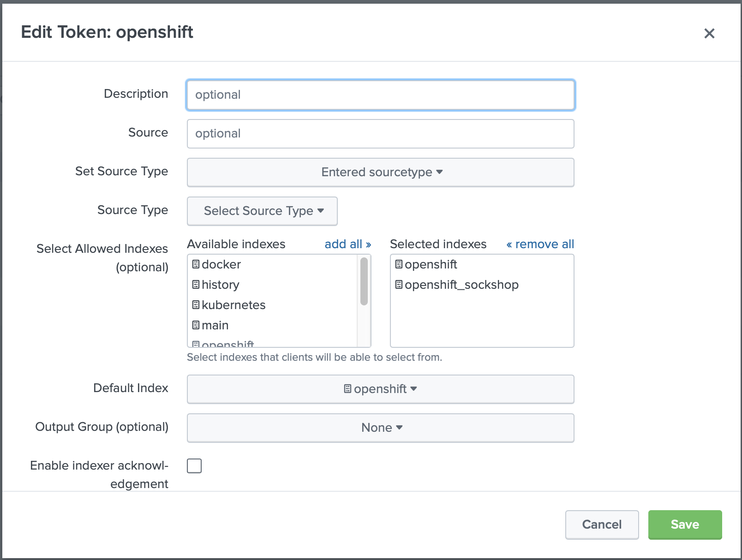The image size is (742, 560).
Task: Click the main index icon in Available indexes
Action: (x=196, y=325)
